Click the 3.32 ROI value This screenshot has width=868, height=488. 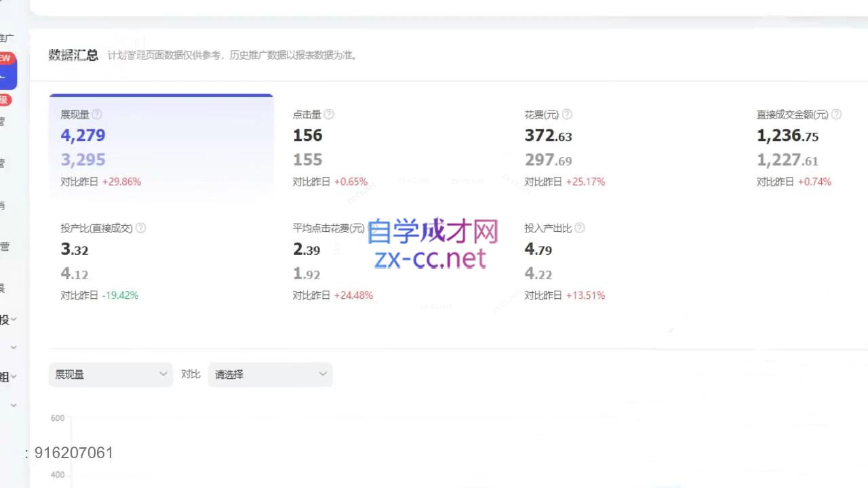point(75,249)
